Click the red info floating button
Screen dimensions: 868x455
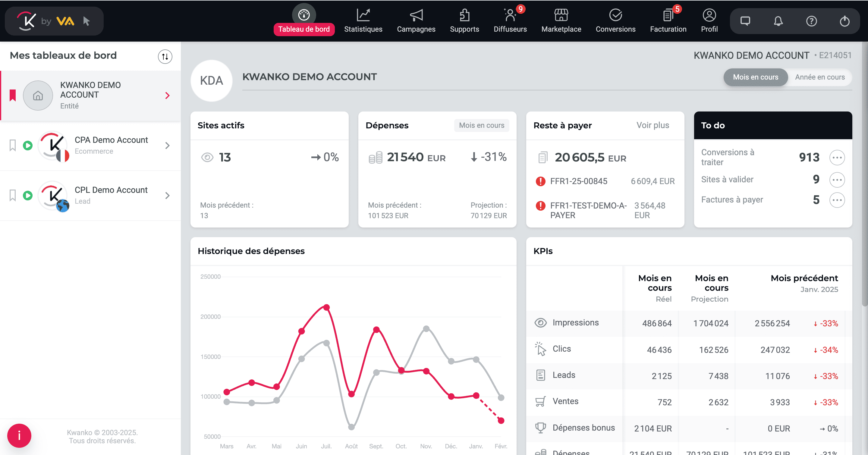coord(19,435)
